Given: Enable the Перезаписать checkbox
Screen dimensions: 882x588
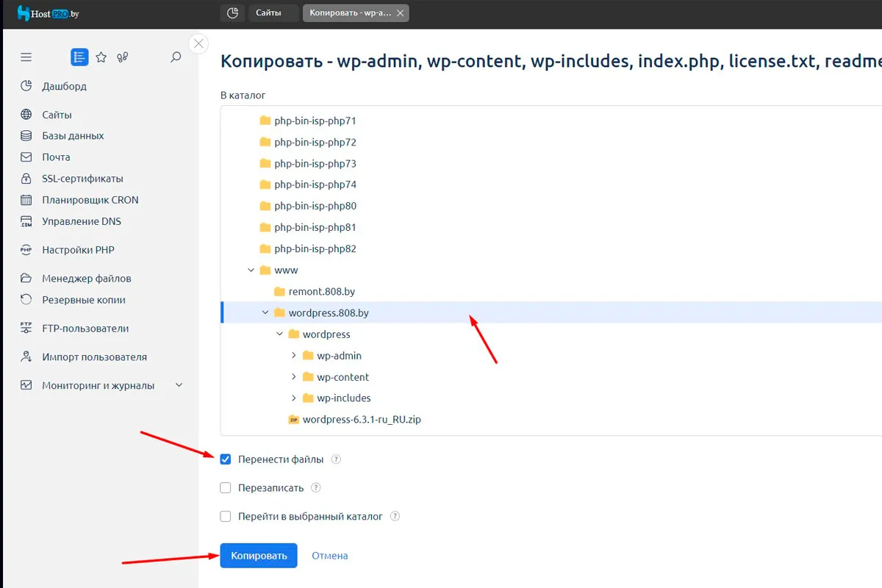Looking at the screenshot, I should coord(226,488).
